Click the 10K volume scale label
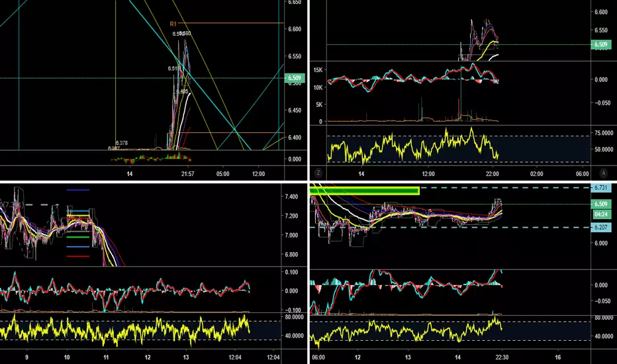The height and width of the screenshot is (364, 617). click(318, 87)
